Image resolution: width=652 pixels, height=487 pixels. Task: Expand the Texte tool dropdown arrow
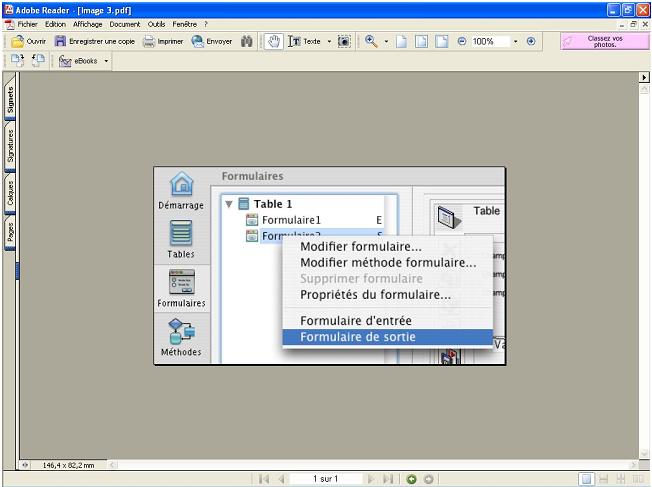[328, 42]
